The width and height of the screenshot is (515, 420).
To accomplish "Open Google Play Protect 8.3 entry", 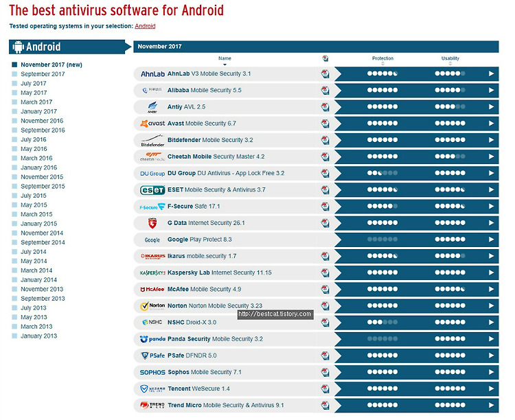I will (199, 240).
